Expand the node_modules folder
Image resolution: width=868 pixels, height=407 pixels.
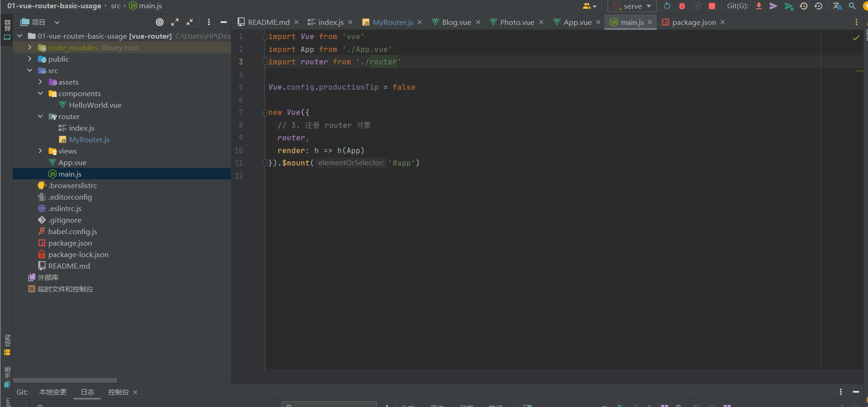pos(30,47)
